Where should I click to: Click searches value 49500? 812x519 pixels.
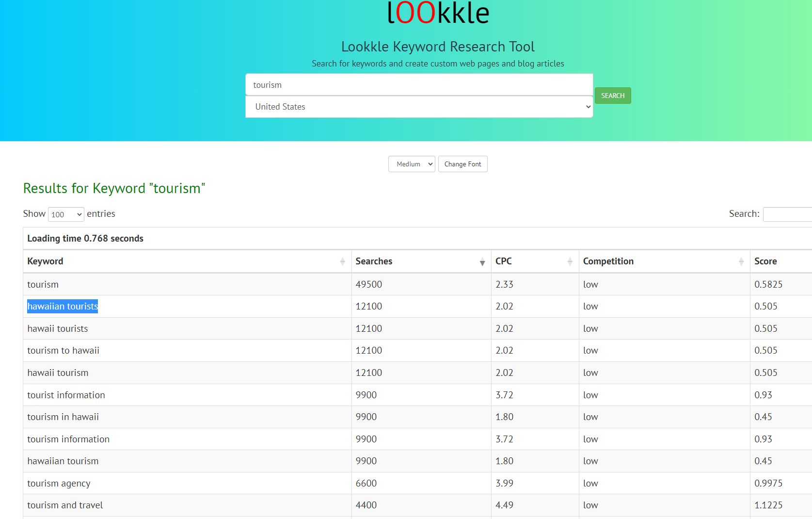click(x=369, y=284)
